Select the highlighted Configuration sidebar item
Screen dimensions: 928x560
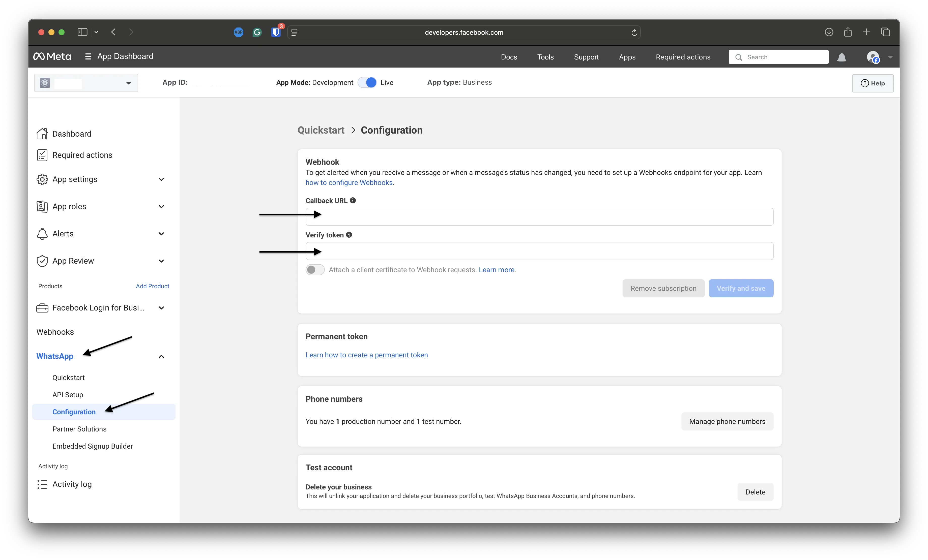click(x=104, y=412)
